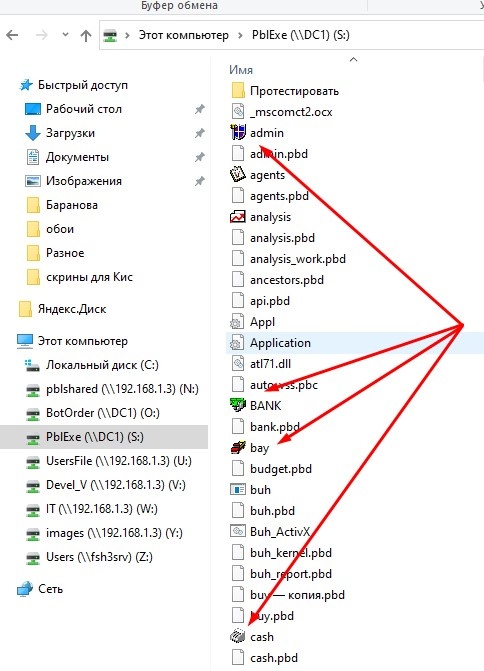Viewport: 484px width, 671px height.
Task: Select Локальный диск (C:) in the sidebar
Action: (102, 365)
